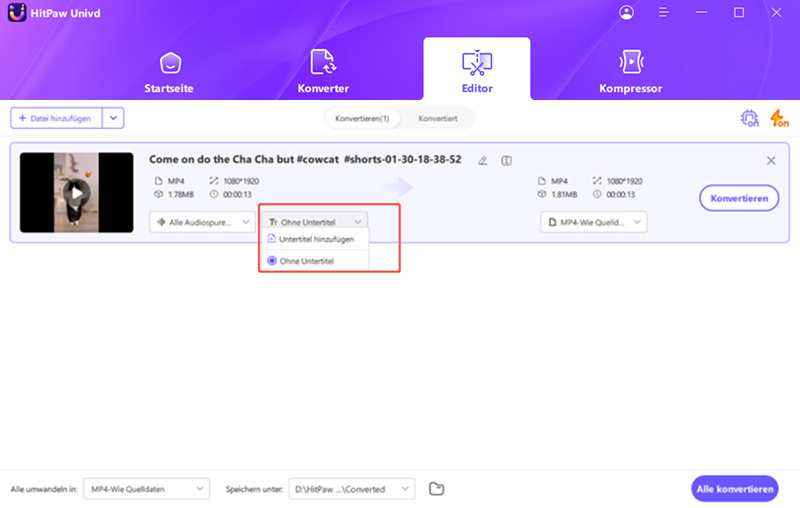
Task: Click the output file size 1.81MB
Action: coord(564,194)
